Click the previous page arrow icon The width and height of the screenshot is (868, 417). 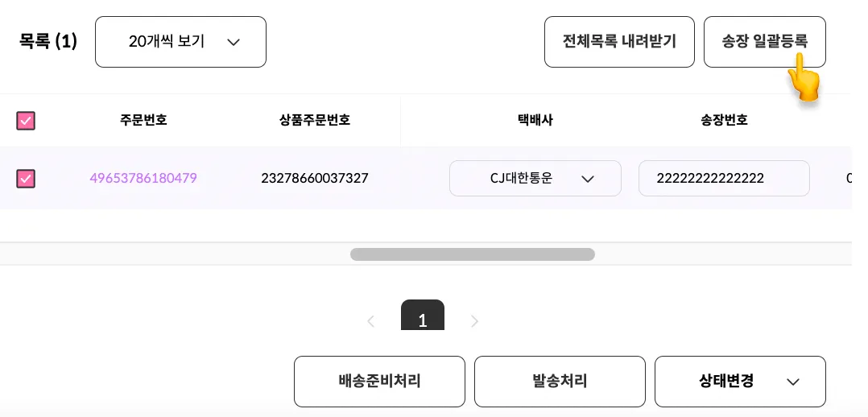point(371,321)
